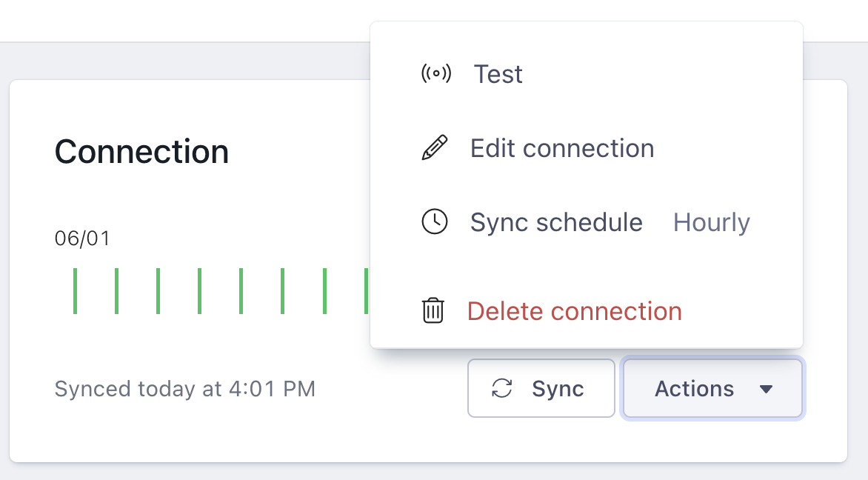The height and width of the screenshot is (480, 868).
Task: Select the red Delete connection option
Action: point(574,311)
